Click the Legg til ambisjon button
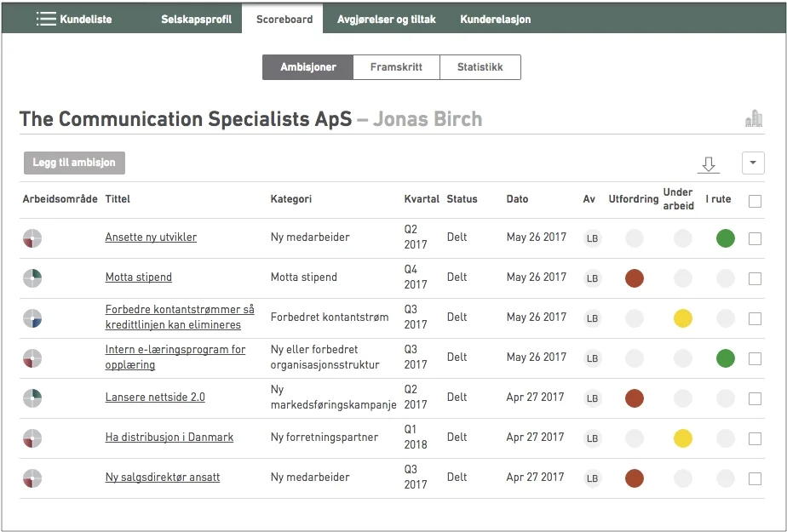Screen dimensions: 787x532 [x=75, y=163]
